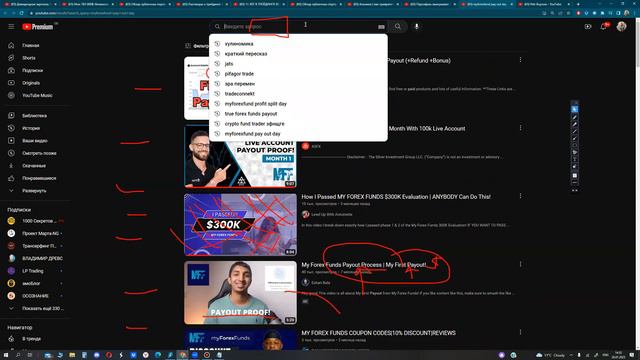Open the create video camera icon
640x360 pixels.
[588, 27]
